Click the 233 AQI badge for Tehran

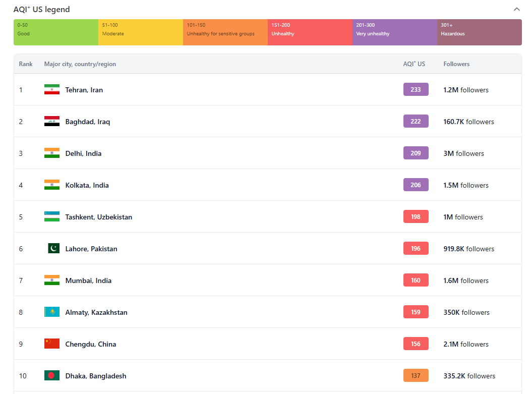click(416, 90)
